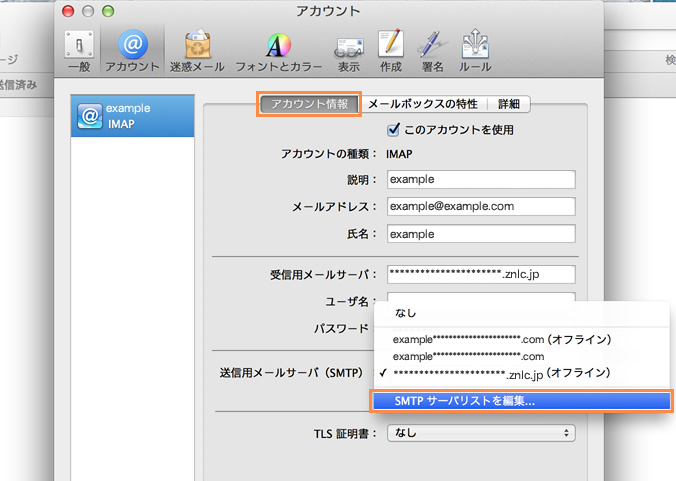Click the 説明 description field
The height and width of the screenshot is (481, 676).
481,179
